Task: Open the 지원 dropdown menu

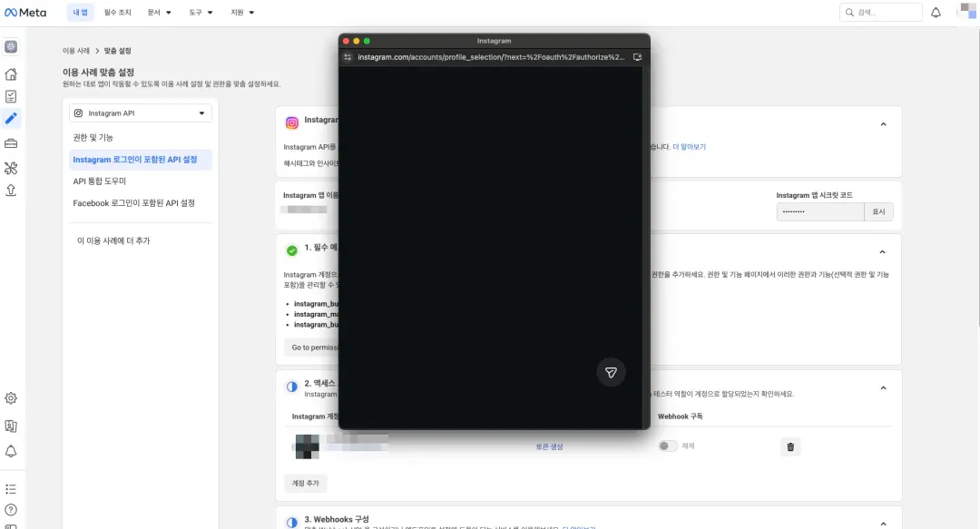Action: pos(242,13)
